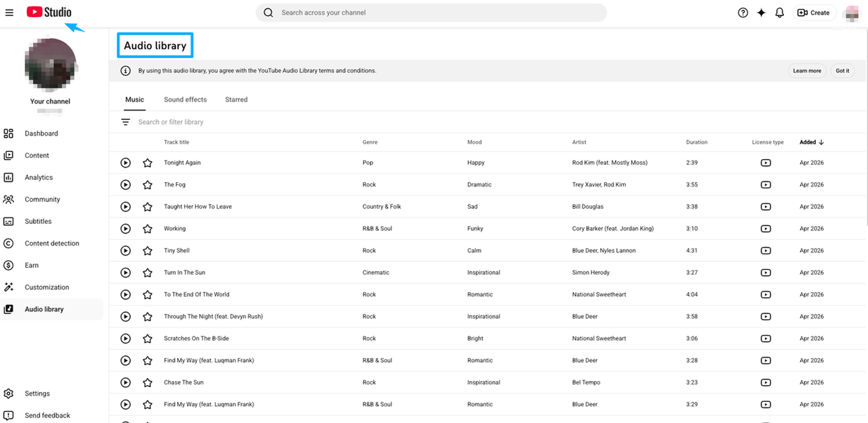
Task: Play Taught Her How To Leave
Action: [125, 207]
